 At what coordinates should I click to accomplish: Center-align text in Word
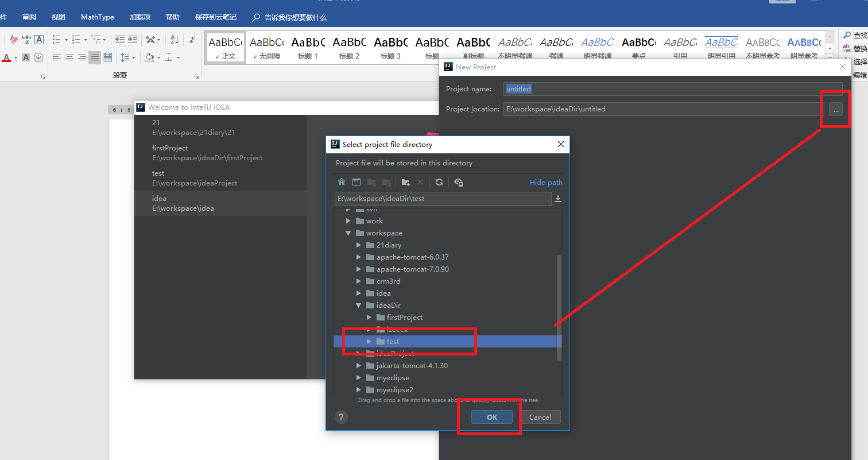pos(69,57)
